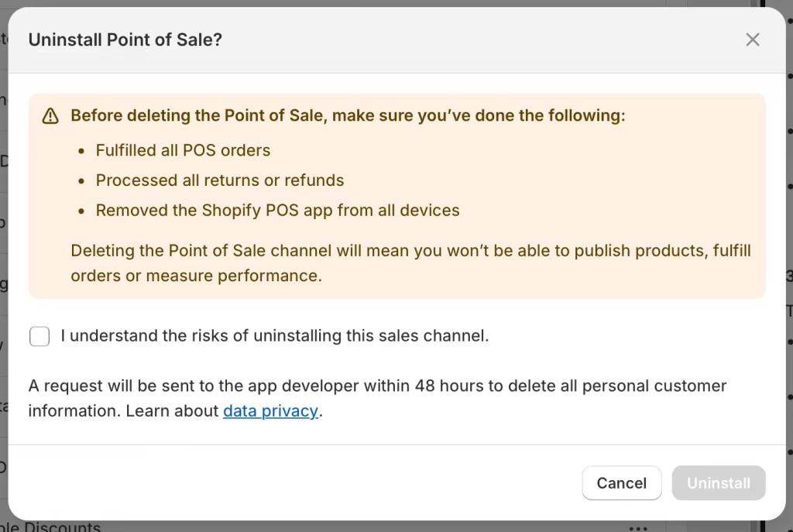The height and width of the screenshot is (532, 793).
Task: Click the warning triangle icon in the banner
Action: pos(50,115)
